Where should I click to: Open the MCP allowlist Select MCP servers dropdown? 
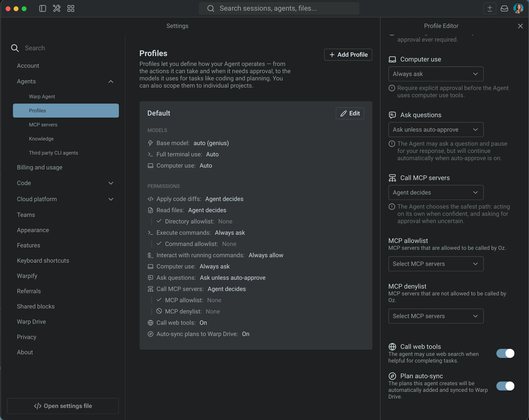(x=436, y=264)
